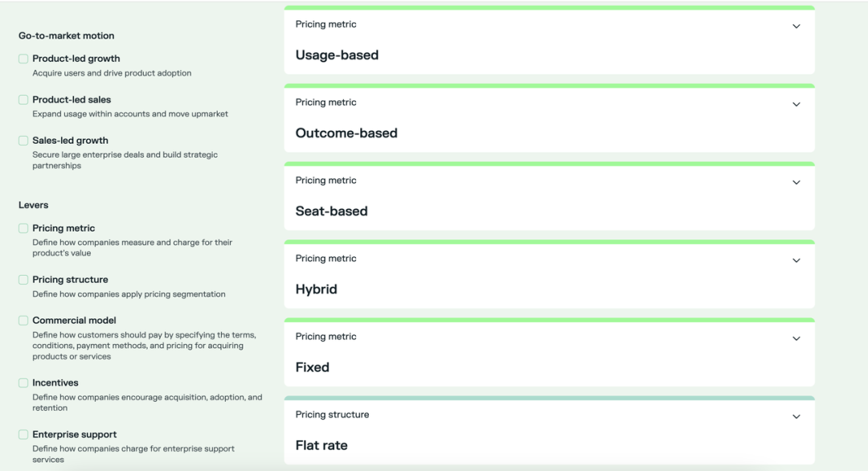Viewport: 868px width, 471px height.
Task: Expand the Usage-based card chevron
Action: pyautogui.click(x=796, y=26)
